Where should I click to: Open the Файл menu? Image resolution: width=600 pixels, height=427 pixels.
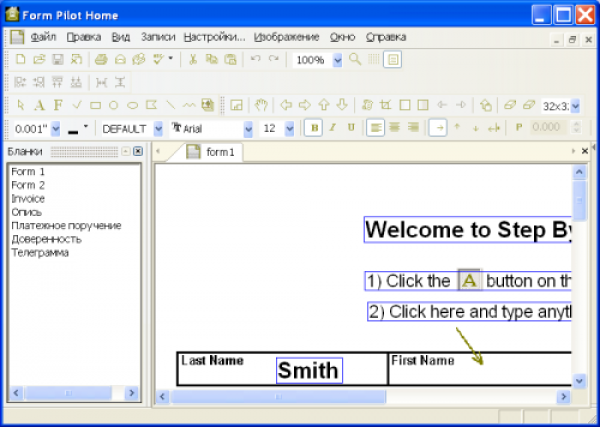(43, 37)
